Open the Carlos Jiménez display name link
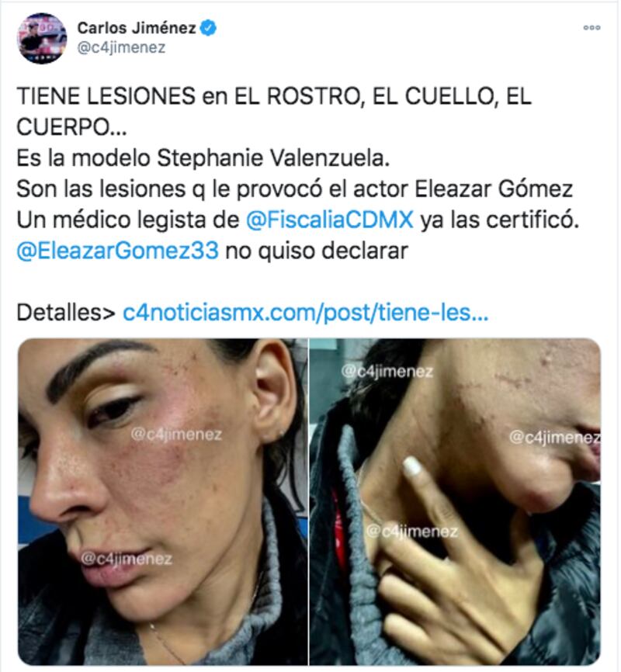This screenshot has width=621, height=672. (137, 28)
